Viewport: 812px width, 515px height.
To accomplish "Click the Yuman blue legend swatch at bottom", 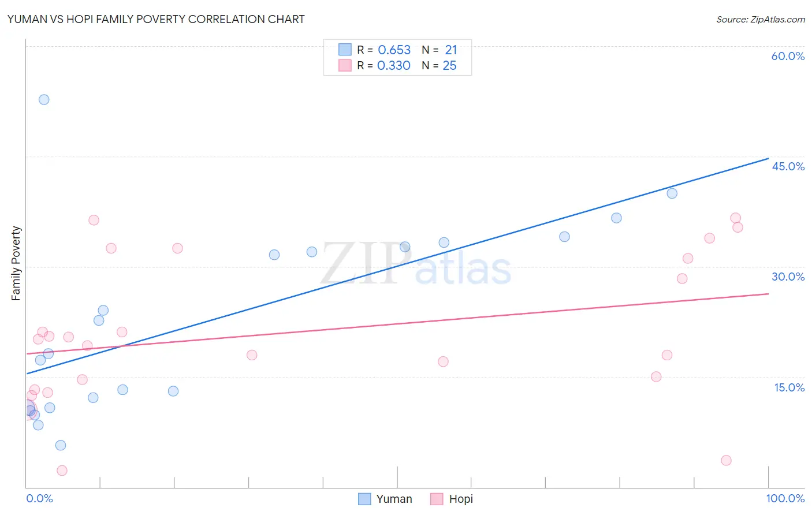I will (x=364, y=499).
